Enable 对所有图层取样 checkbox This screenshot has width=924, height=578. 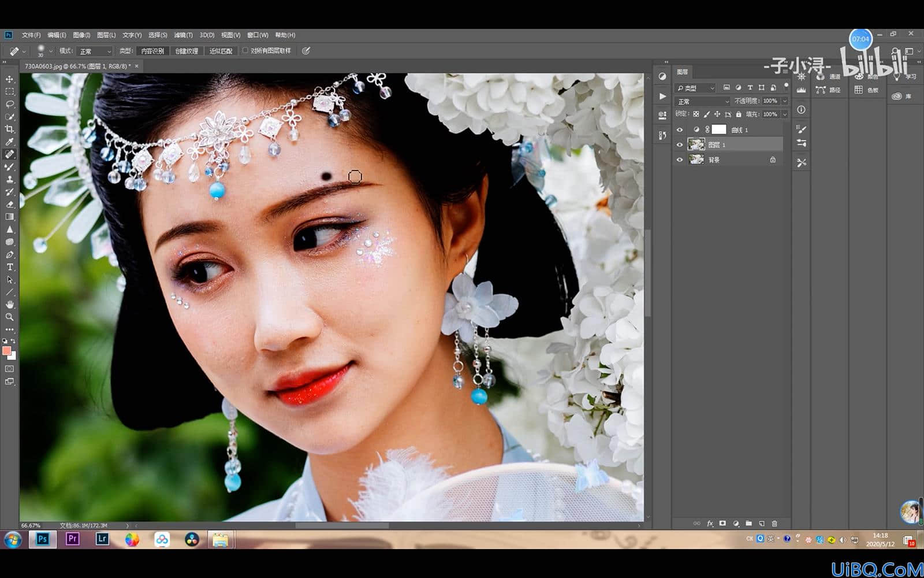(x=245, y=51)
